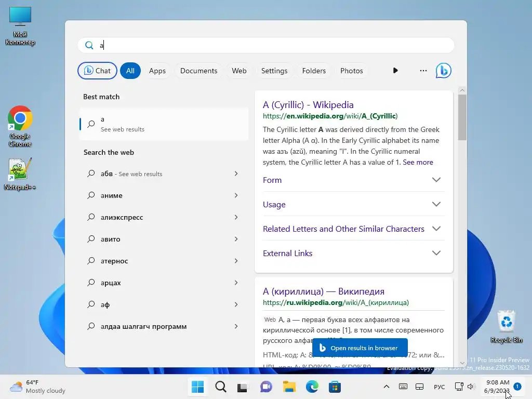This screenshot has height=399, width=532.
Task: Open File Explorer from the taskbar
Action: pos(289,387)
